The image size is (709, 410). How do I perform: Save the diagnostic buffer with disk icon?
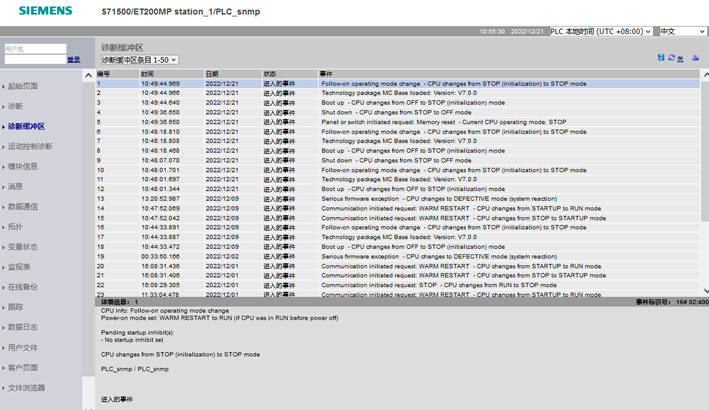(x=661, y=57)
